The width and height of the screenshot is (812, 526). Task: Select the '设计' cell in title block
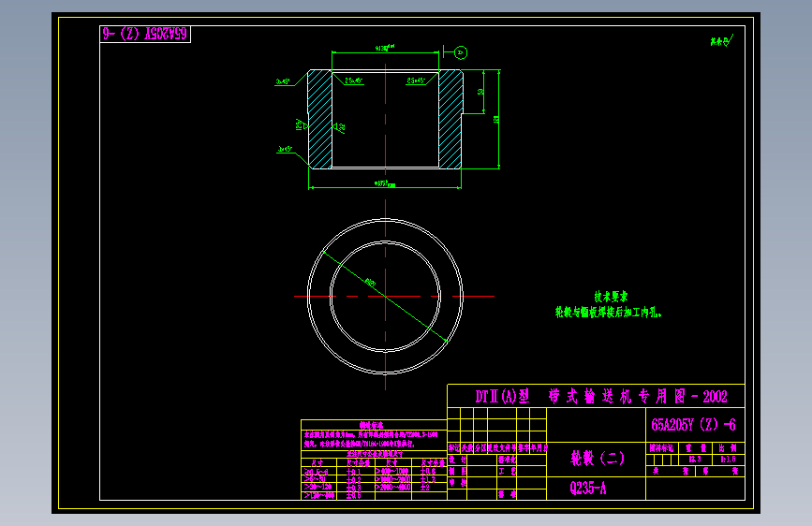click(x=457, y=460)
